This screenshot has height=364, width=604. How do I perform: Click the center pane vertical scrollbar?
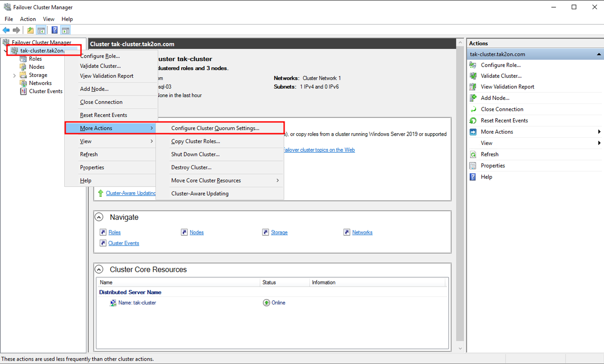pos(460,194)
